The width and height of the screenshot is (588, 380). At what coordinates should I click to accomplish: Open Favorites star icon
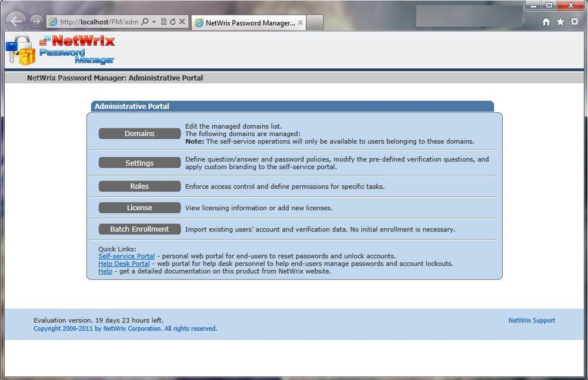pos(560,22)
